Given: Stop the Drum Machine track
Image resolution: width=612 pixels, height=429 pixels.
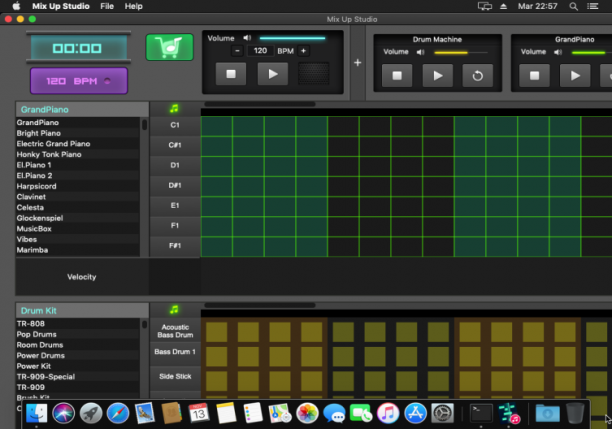Looking at the screenshot, I should click(x=397, y=75).
